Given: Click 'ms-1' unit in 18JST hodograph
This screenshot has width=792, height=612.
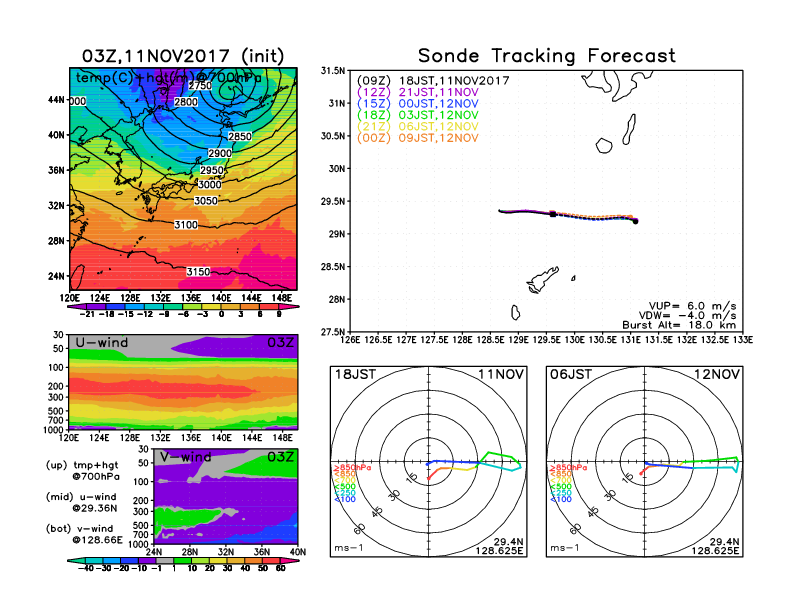Looking at the screenshot, I should [x=349, y=548].
